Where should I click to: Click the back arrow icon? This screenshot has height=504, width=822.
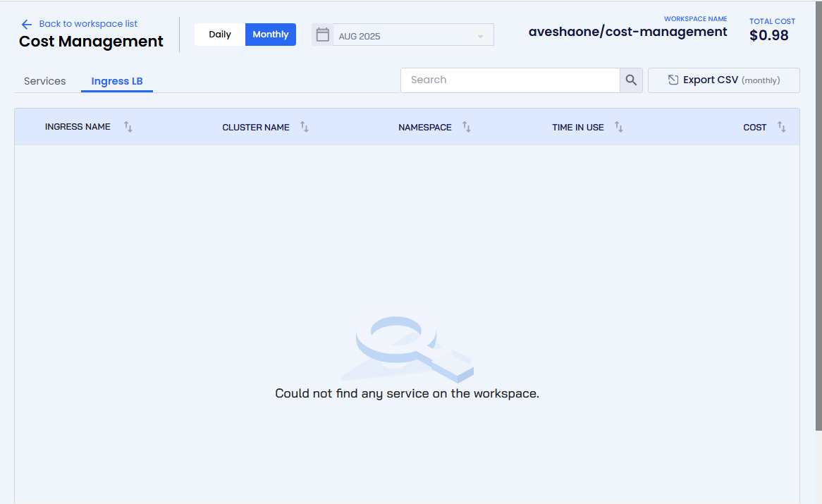coord(27,24)
